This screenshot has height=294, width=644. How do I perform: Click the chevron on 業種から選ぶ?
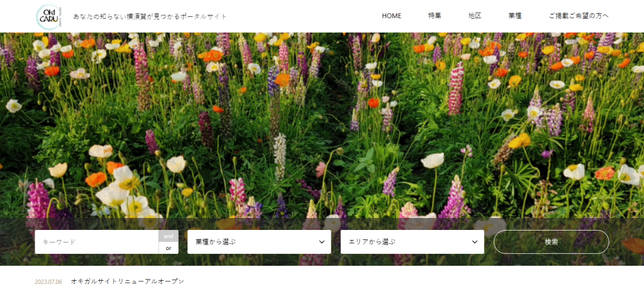[322, 242]
